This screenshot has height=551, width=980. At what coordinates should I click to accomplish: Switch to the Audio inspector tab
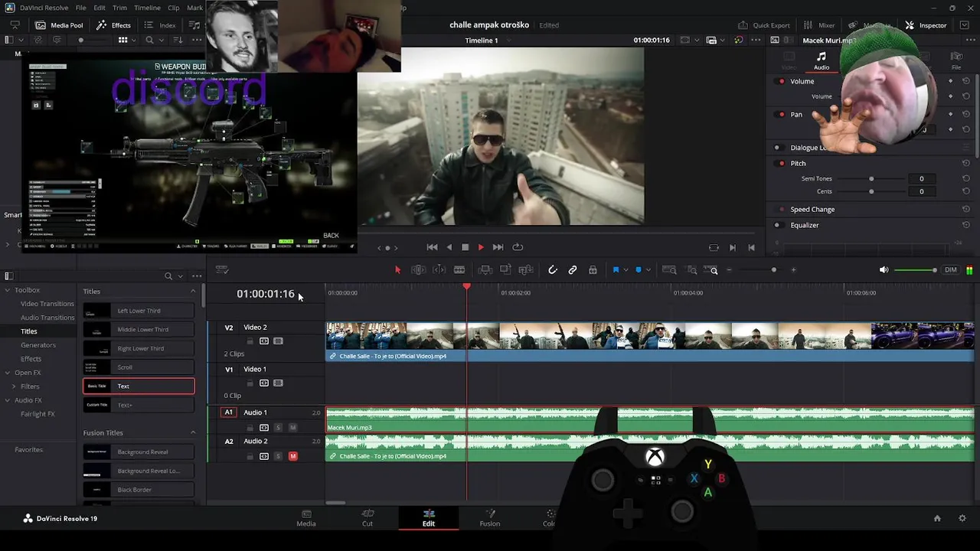[x=822, y=60]
